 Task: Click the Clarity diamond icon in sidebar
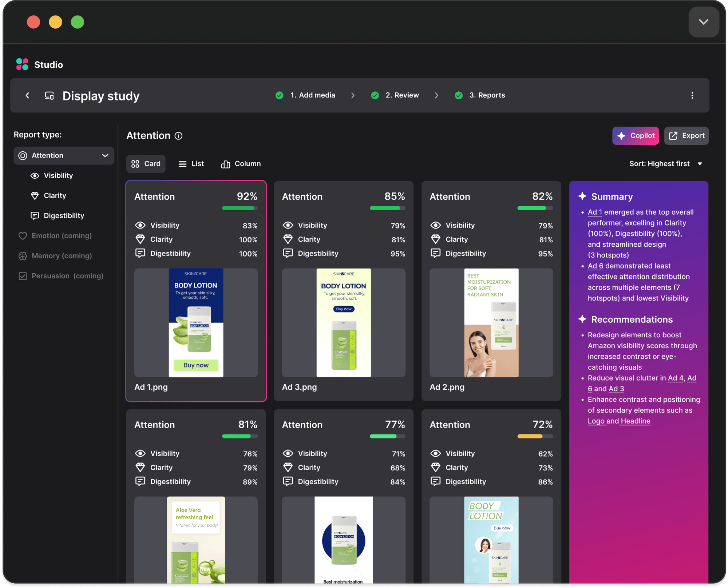pos(35,196)
